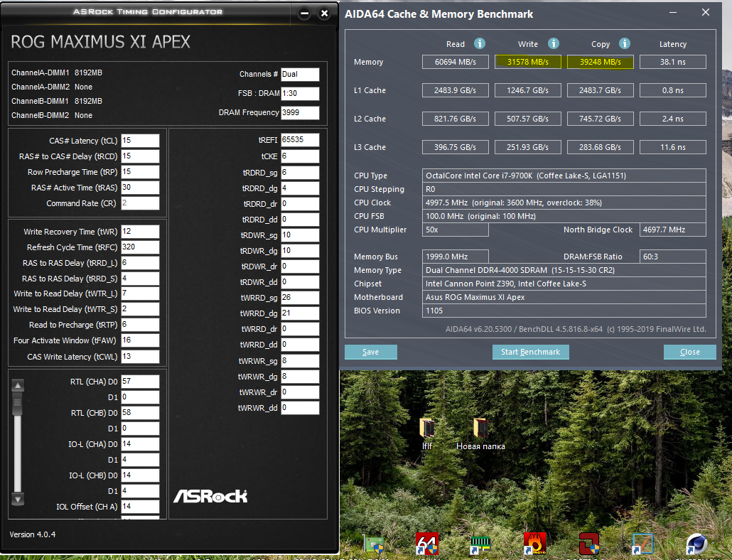Click the tRRD_S field showing 4
Image resolution: width=732 pixels, height=560 pixels.
[140, 278]
